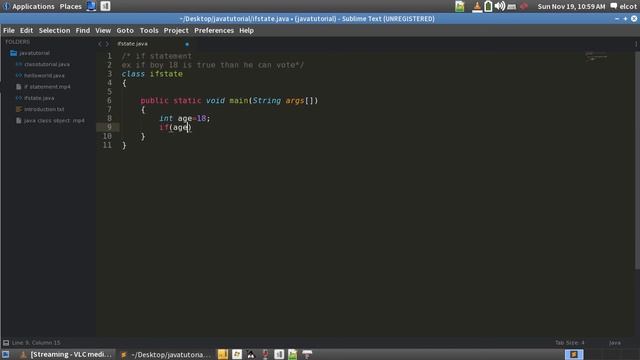Viewport: 640px width, 360px height.
Task: Switch to the Streaming - VLC media taskbar window
Action: 66,355
